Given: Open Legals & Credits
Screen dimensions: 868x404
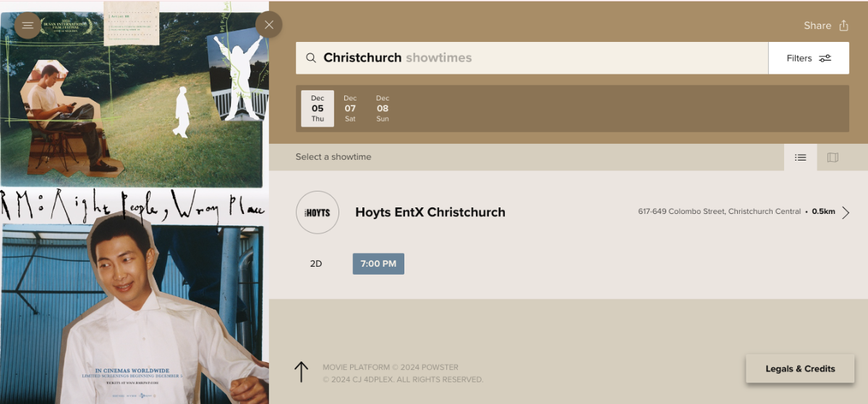Looking at the screenshot, I should [x=800, y=369].
